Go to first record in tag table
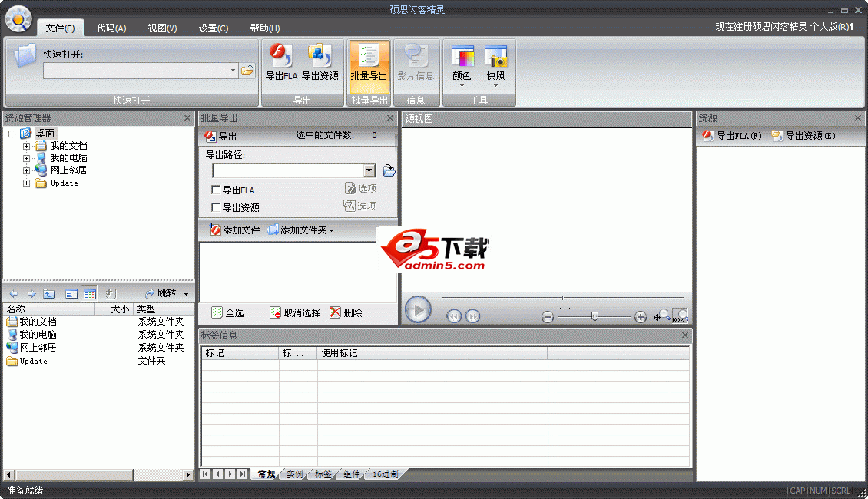The height and width of the screenshot is (499, 868). (205, 474)
